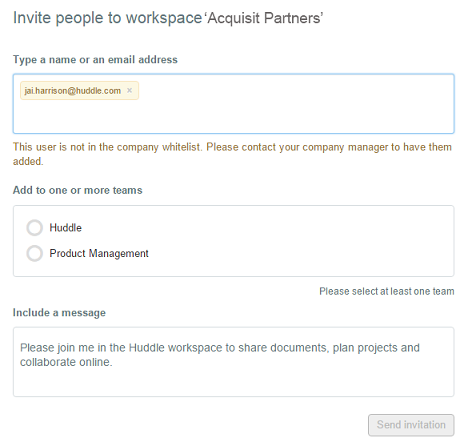
Task: Click the 'Type a name or an email address' label
Action: click(x=95, y=60)
